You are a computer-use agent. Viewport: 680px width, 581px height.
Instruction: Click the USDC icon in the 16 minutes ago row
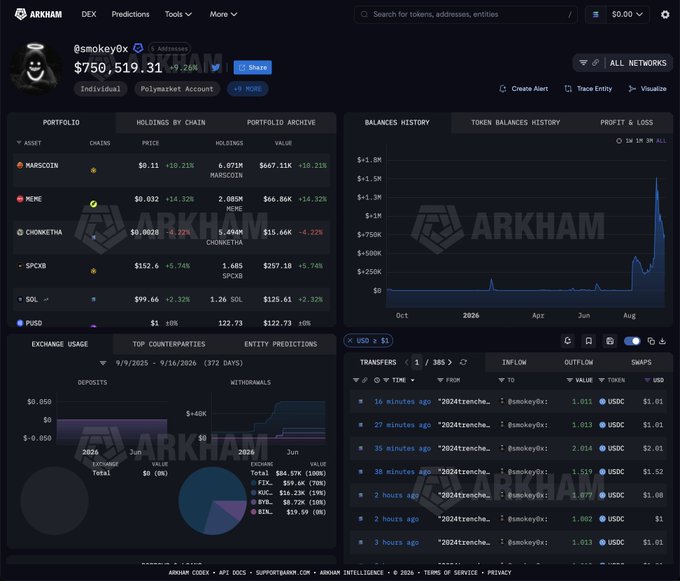click(x=602, y=401)
